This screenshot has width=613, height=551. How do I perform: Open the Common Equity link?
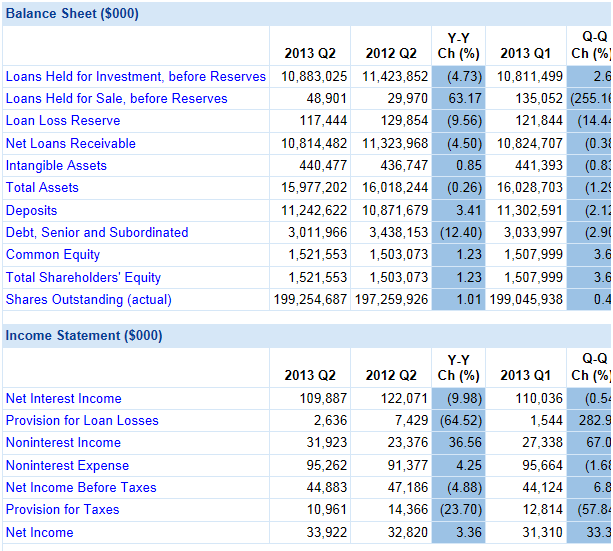[53, 254]
